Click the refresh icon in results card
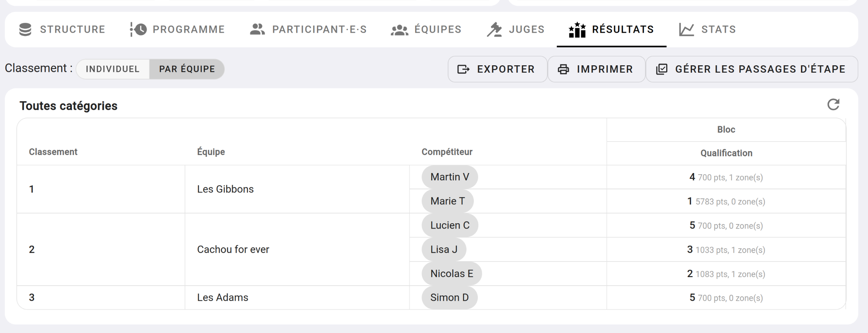The height and width of the screenshot is (333, 868). [833, 105]
